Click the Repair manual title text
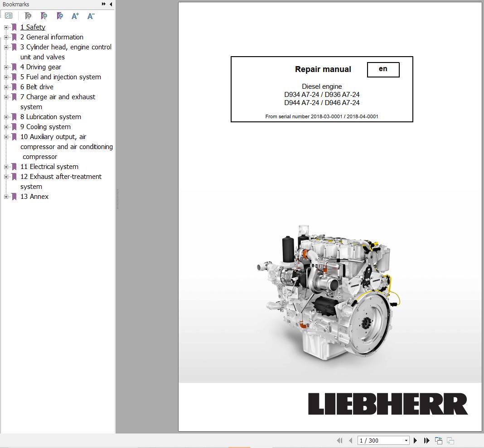The image size is (484, 448). point(323,69)
